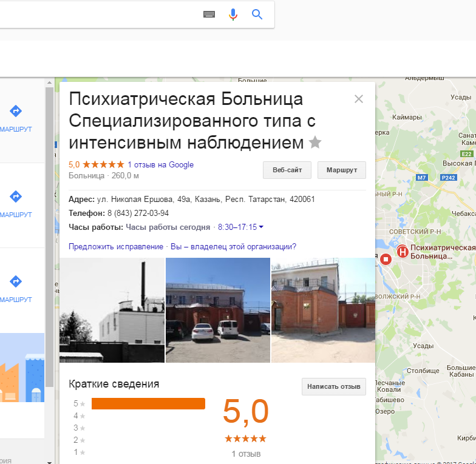Click the on-screen keyboard icon in search bar
The width and height of the screenshot is (476, 464).
tap(209, 15)
